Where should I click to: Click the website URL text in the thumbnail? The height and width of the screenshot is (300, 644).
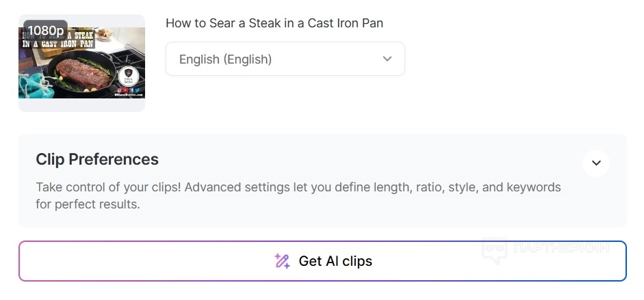(x=129, y=95)
